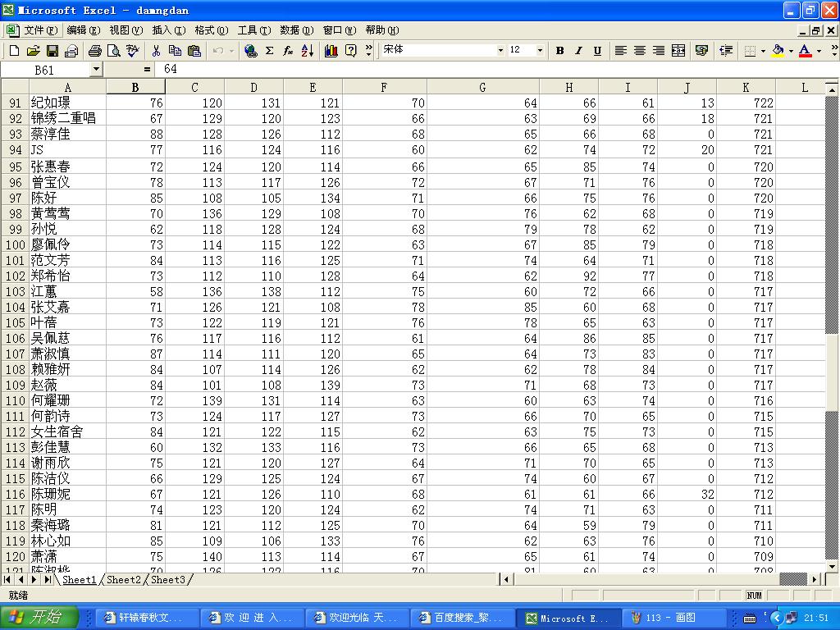Viewport: 840px width, 630px height.
Task: Select column K header
Action: pos(746,88)
